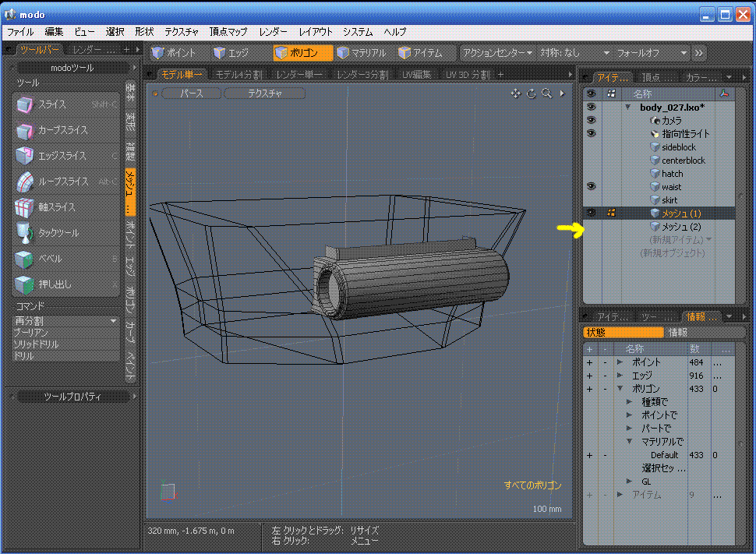Hide the waist mesh layer
The height and width of the screenshot is (554, 756).
pos(591,187)
